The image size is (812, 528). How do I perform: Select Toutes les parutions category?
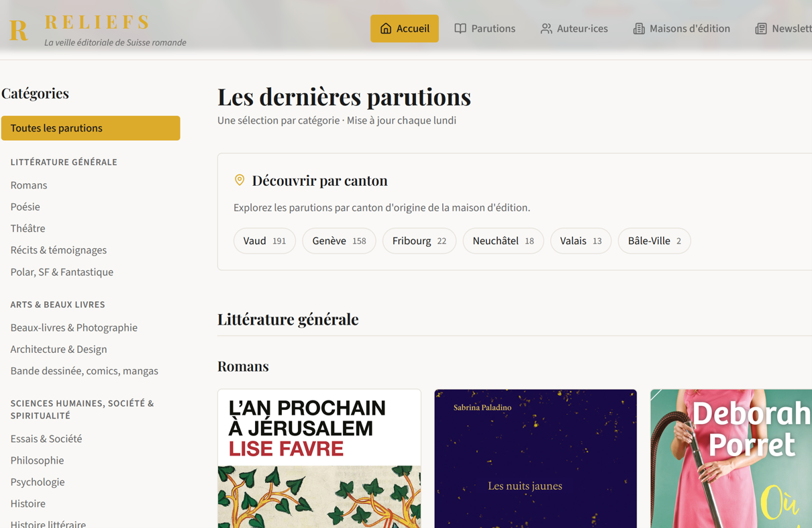(x=91, y=128)
